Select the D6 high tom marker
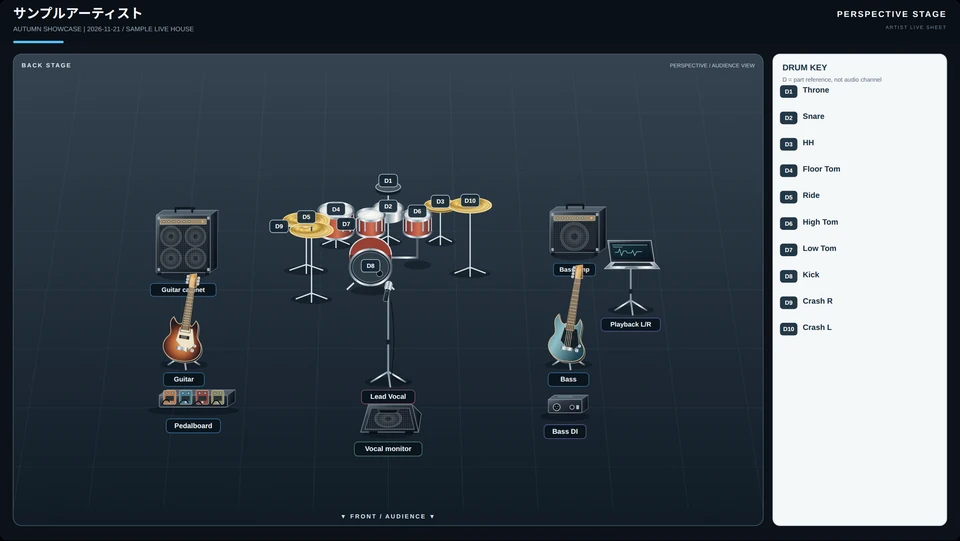Viewport: 960px width, 541px height. click(x=417, y=211)
